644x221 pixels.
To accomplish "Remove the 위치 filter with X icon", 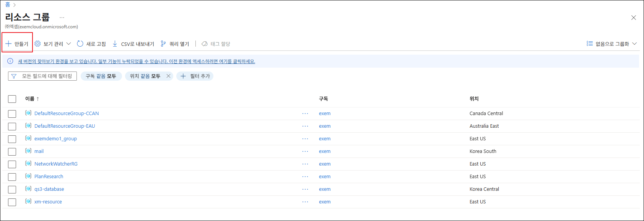I will pos(168,76).
